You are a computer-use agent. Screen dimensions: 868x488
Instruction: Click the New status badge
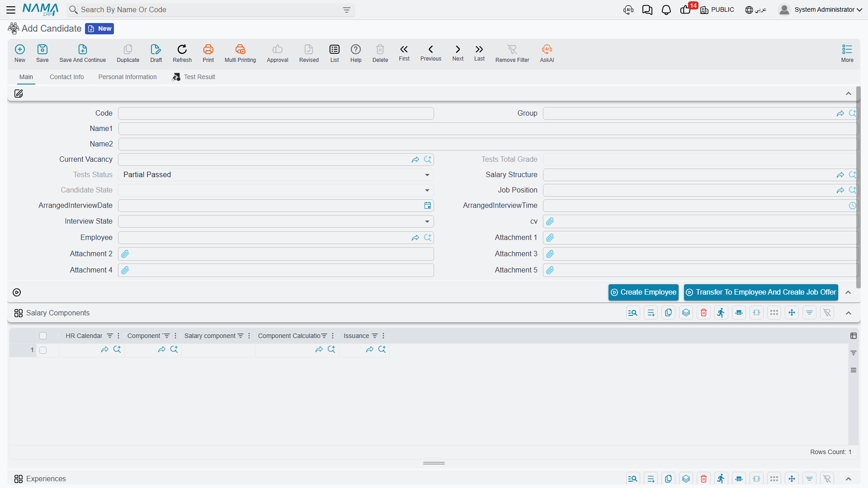99,28
